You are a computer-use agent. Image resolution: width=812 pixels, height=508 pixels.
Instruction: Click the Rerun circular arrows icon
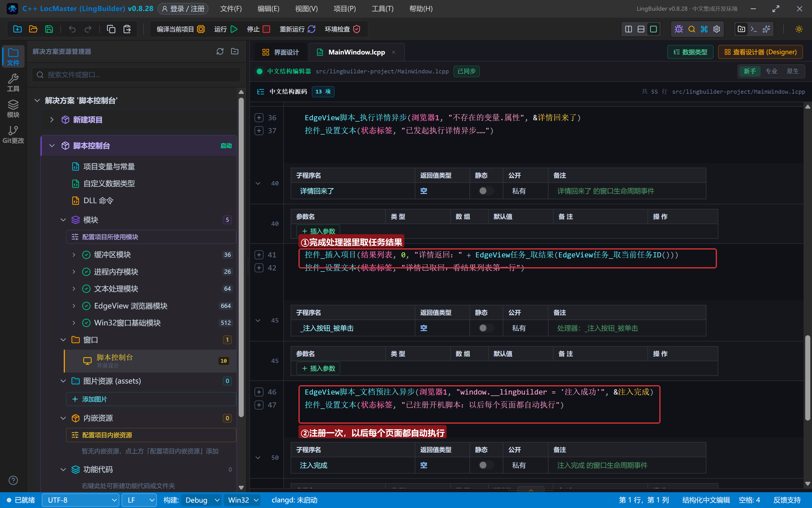(x=311, y=29)
